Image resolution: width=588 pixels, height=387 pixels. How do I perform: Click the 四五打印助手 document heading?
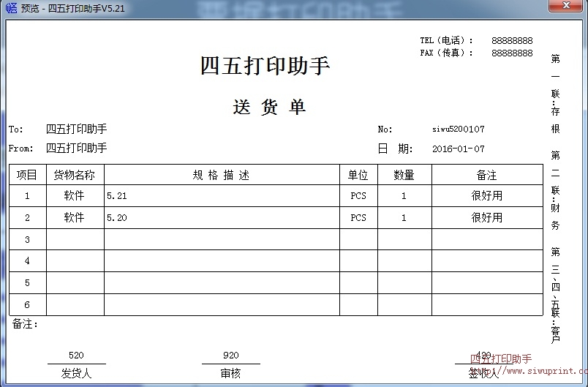click(x=265, y=66)
